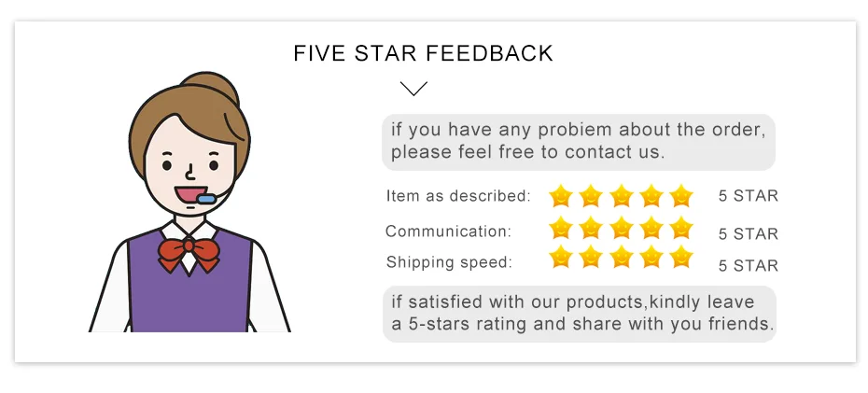
Task: Click the 5 STAR text beside Communication
Action: 749,234
